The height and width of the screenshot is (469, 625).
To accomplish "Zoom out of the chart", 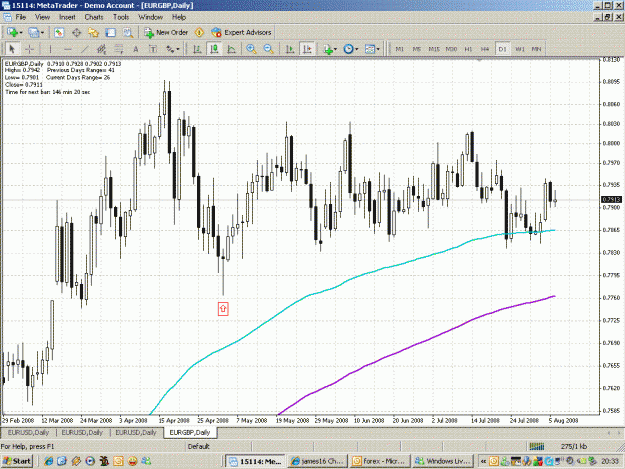I will click(269, 49).
